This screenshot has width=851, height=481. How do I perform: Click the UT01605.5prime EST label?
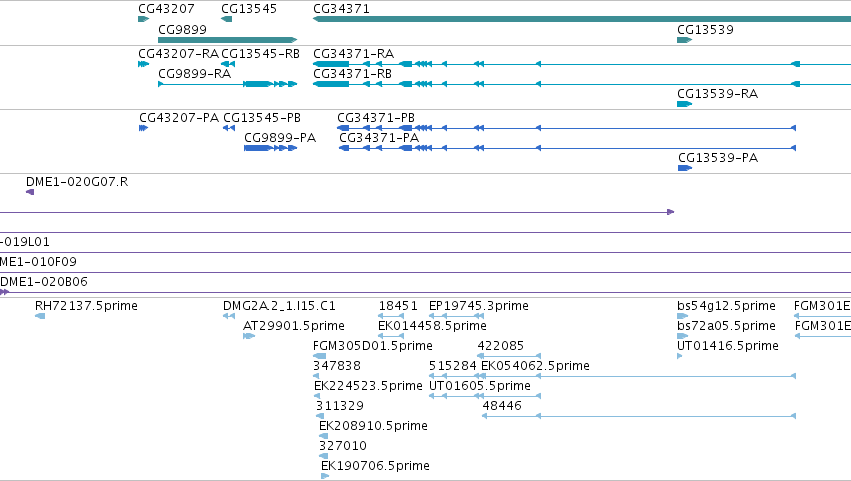pos(480,386)
